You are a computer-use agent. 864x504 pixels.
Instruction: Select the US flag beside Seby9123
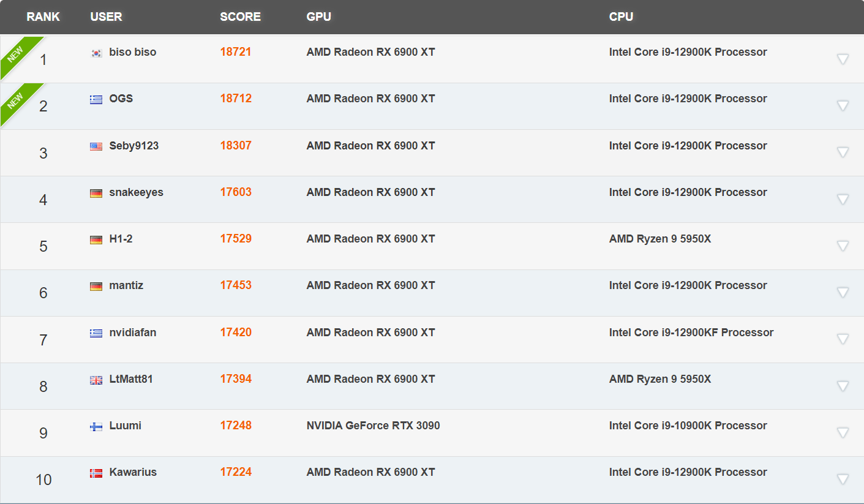click(96, 146)
